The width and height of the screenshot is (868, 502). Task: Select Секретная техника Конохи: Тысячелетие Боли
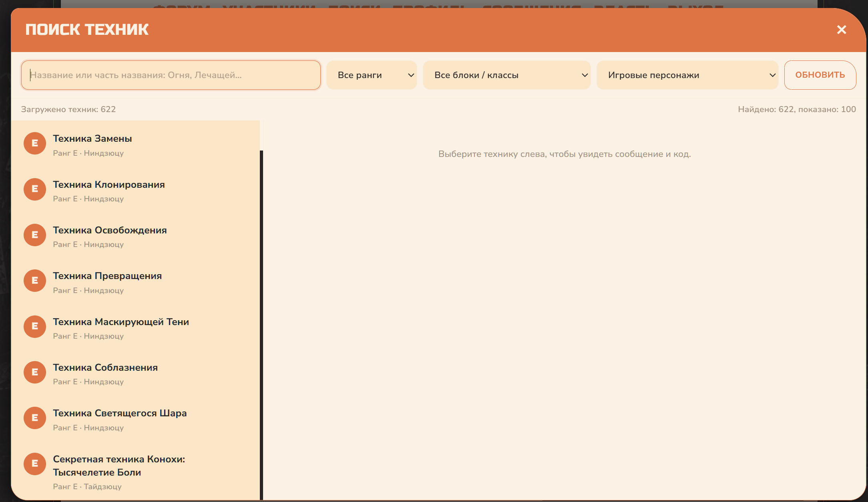coord(136,471)
